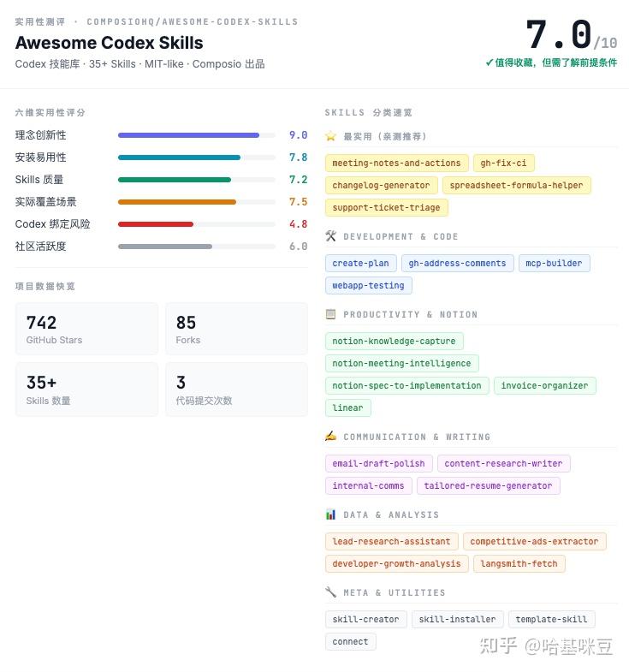The height and width of the screenshot is (672, 629).
Task: Click the mcp-builder tag
Action: [554, 263]
